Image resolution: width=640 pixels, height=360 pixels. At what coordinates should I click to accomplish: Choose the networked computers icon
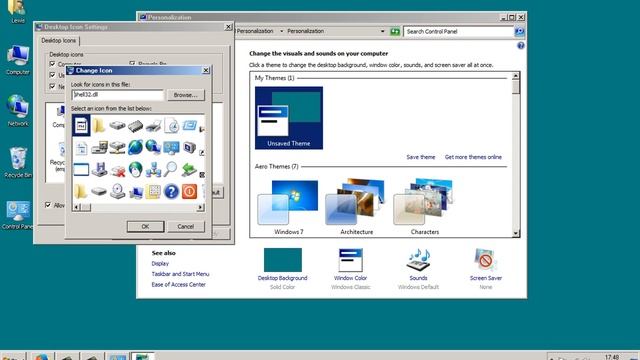point(153,169)
